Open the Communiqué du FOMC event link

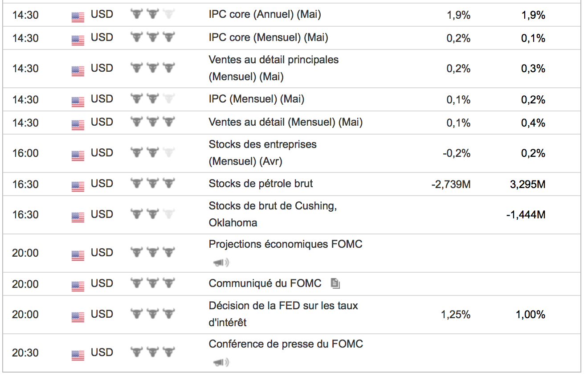pyautogui.click(x=265, y=283)
